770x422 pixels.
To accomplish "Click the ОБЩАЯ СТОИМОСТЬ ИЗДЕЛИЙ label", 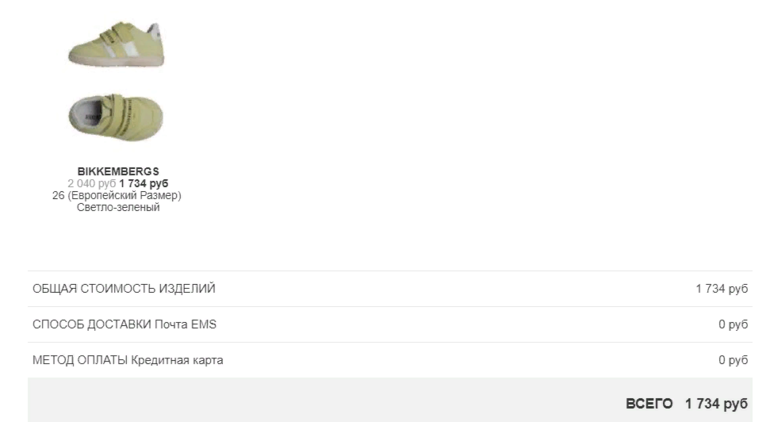I will [x=124, y=289].
